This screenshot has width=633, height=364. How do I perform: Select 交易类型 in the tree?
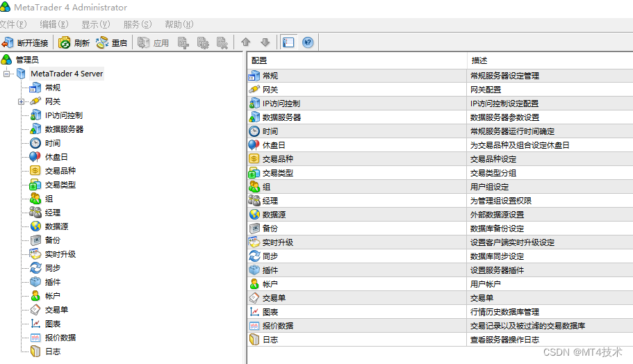click(x=60, y=185)
